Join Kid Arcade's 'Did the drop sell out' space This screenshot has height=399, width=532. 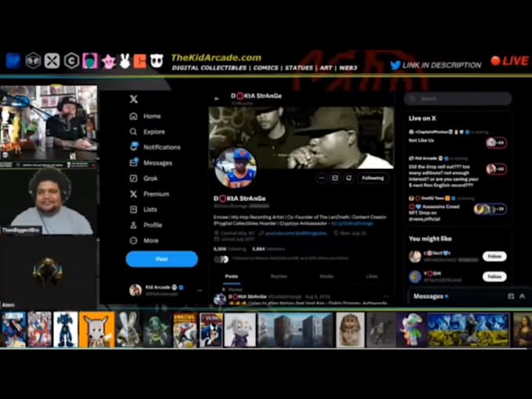tap(496, 169)
